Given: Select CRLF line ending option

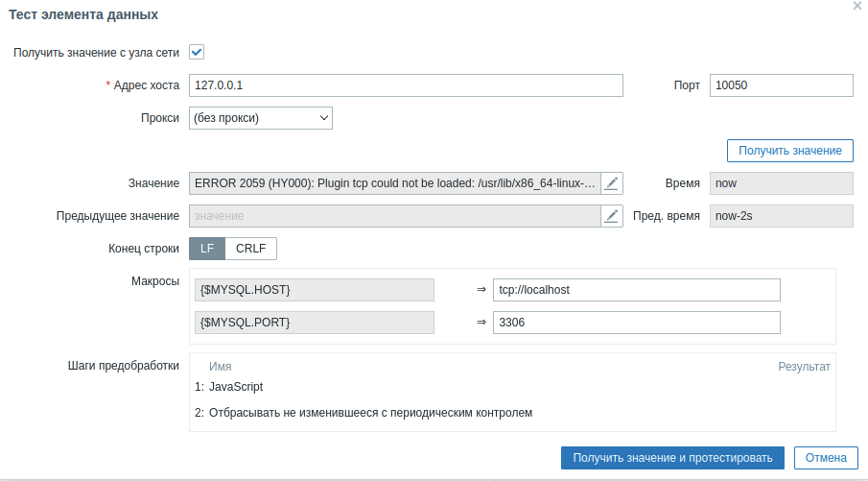Looking at the screenshot, I should point(251,248).
